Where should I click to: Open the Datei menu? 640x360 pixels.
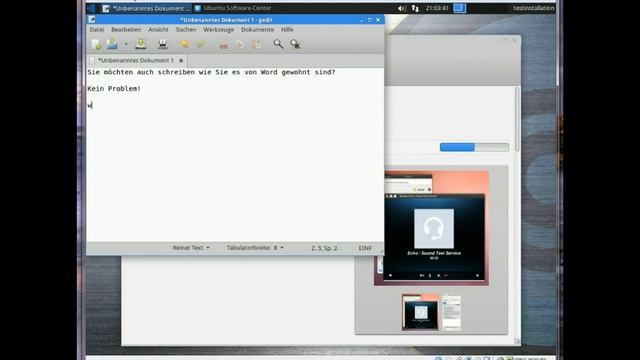[x=97, y=29]
